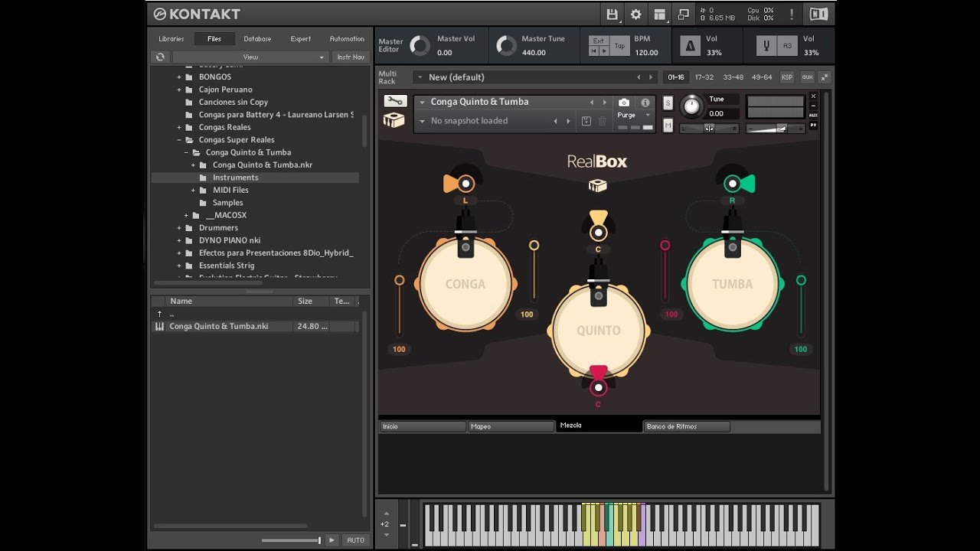Click the orange left pan microphone icon

[x=460, y=184]
